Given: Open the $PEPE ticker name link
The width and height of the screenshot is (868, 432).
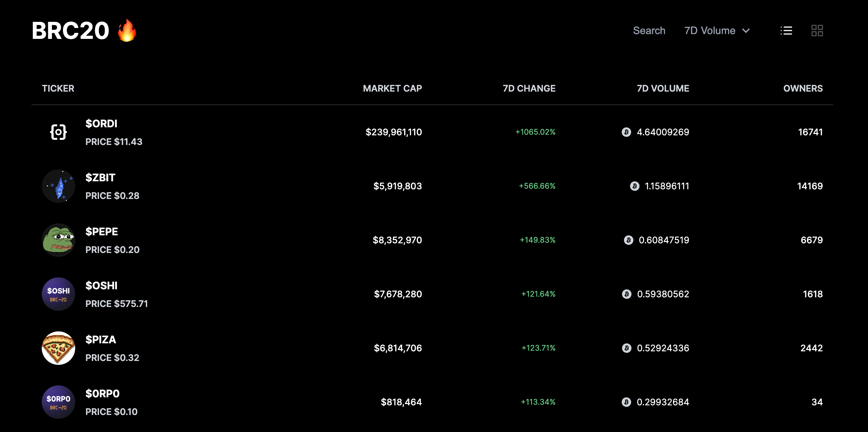Looking at the screenshot, I should coord(102,231).
